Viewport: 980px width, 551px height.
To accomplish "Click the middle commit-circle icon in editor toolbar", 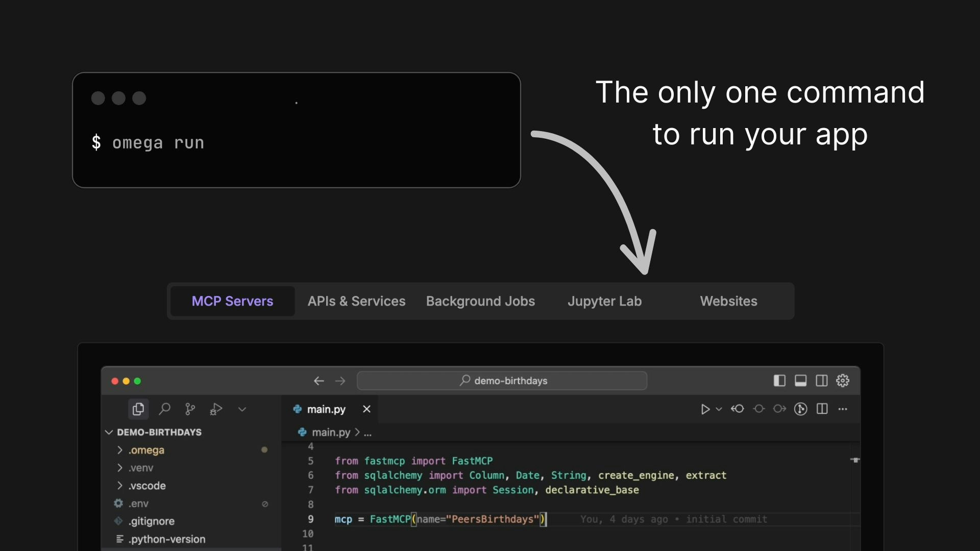I will pyautogui.click(x=759, y=409).
